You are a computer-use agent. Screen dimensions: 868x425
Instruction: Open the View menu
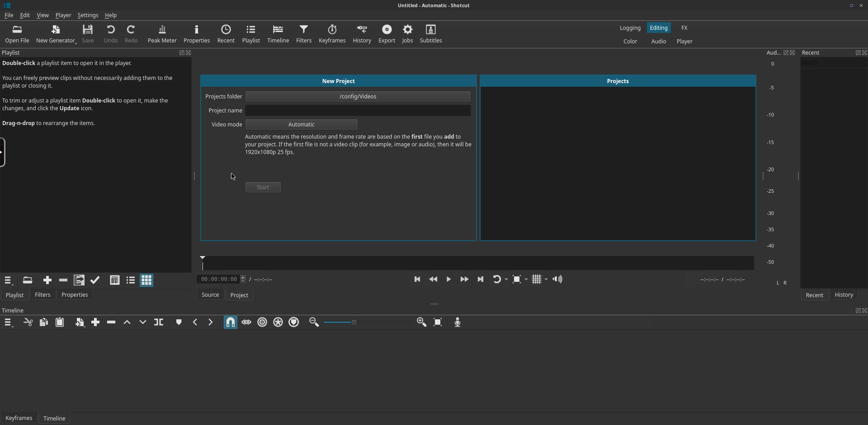[x=42, y=15]
